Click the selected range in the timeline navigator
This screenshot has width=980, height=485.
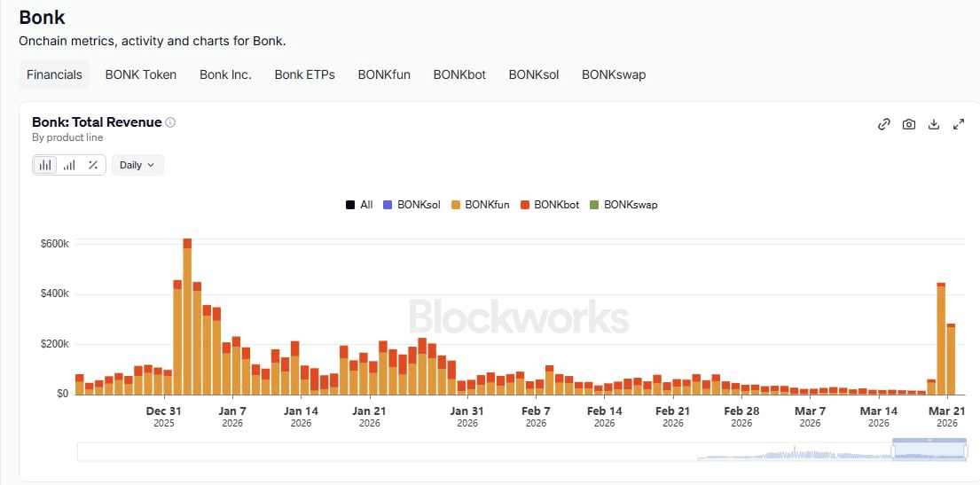pos(929,450)
